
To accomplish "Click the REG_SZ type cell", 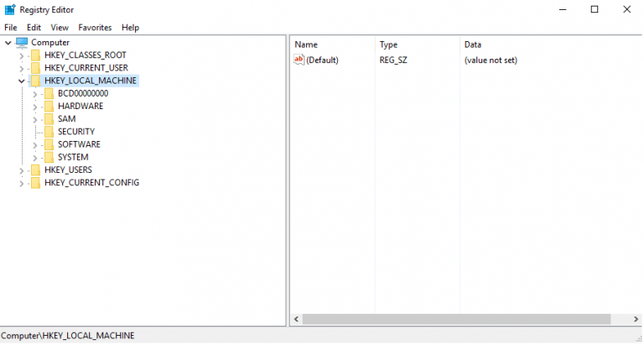I will point(393,60).
